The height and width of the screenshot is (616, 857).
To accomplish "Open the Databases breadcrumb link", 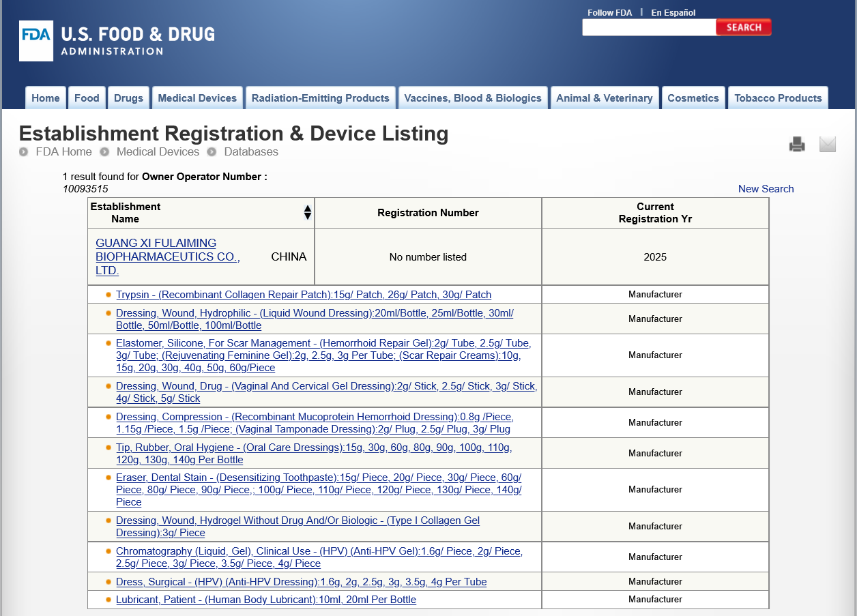I will tap(251, 151).
